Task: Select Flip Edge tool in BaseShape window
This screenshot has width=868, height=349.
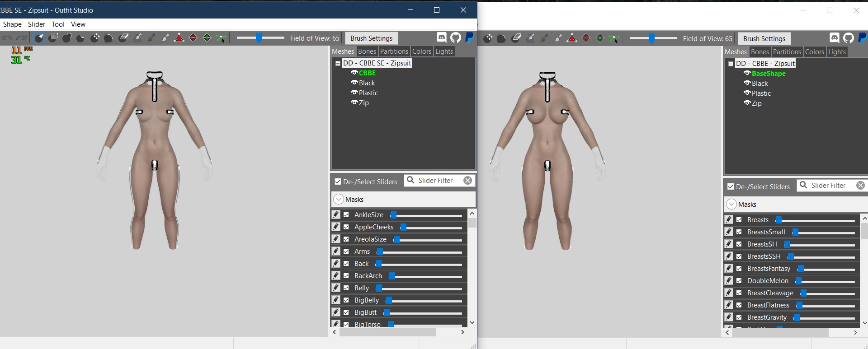Action: (x=586, y=38)
